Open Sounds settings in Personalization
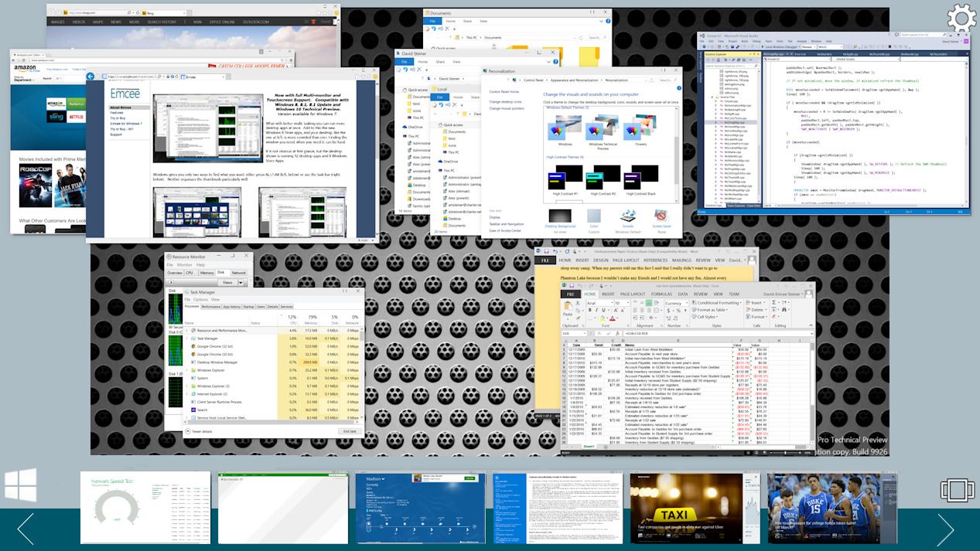The width and height of the screenshot is (980, 551). click(628, 217)
